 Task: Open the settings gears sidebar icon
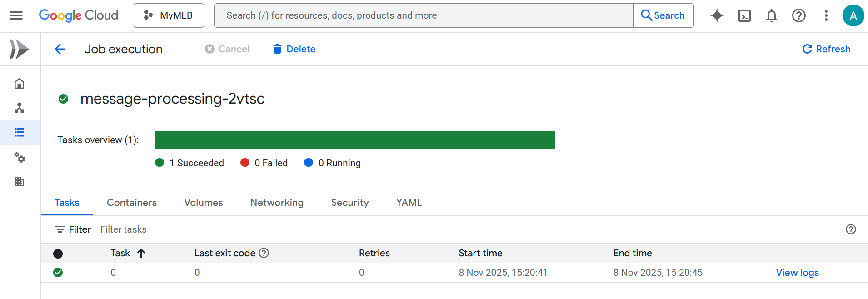tap(19, 157)
